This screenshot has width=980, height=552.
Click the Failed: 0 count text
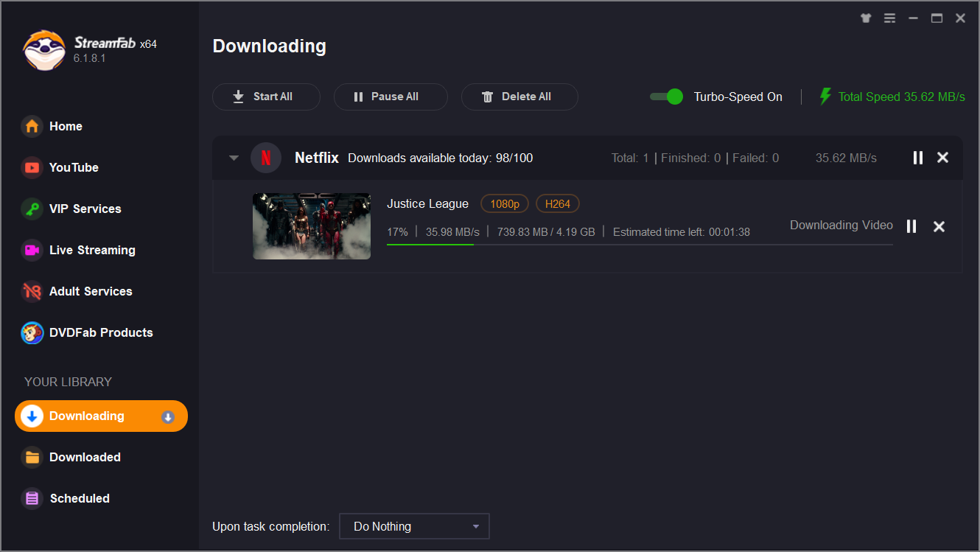click(756, 158)
